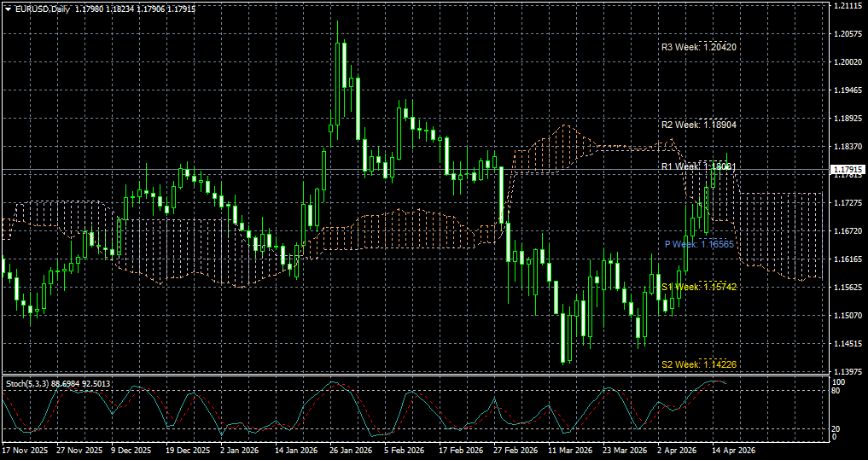
Task: Click price scale value 1.16720
Action: (847, 230)
